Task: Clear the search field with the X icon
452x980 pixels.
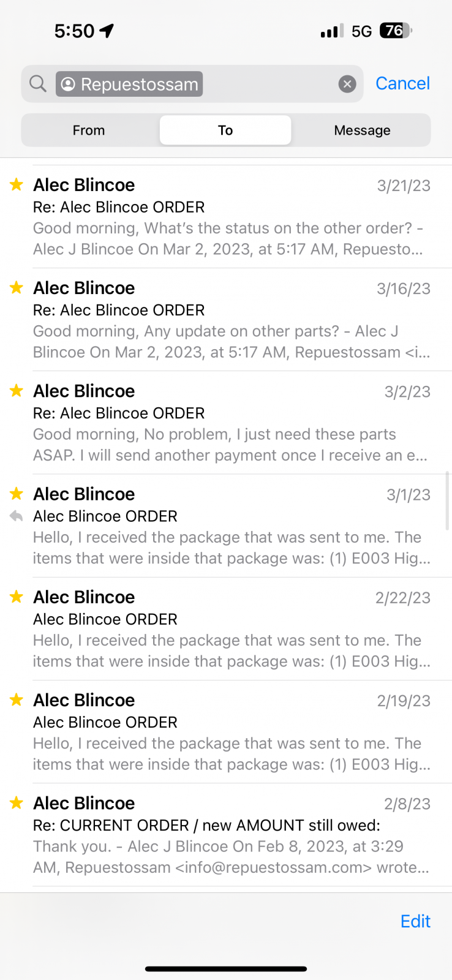Action: tap(347, 84)
